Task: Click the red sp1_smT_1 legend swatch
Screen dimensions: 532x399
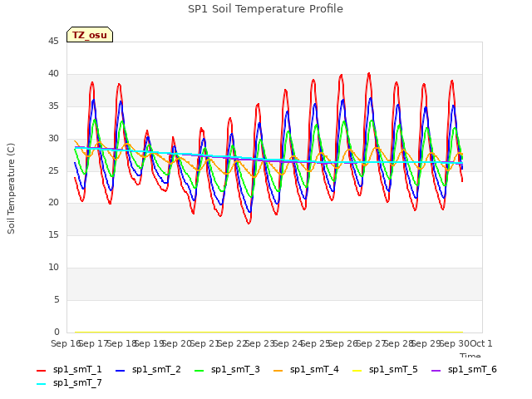Action: [41, 371]
